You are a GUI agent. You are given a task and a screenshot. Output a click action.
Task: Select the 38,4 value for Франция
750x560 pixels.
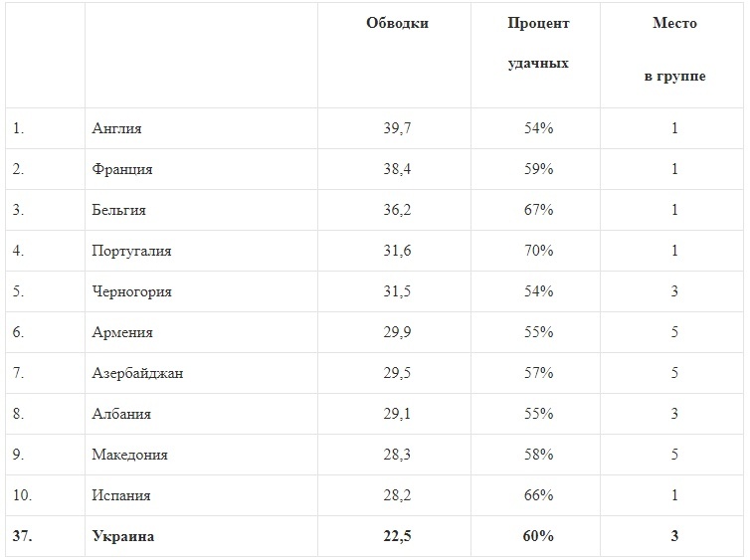pos(397,169)
